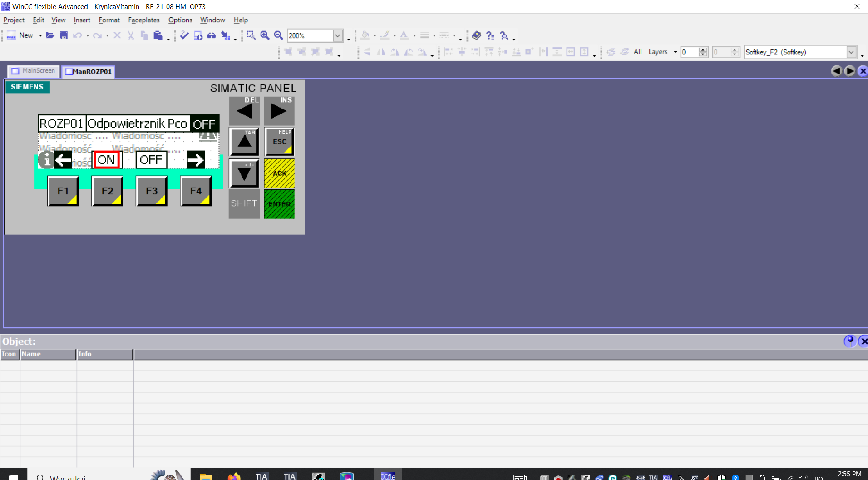Viewport: 868px width, 480px height.
Task: Open the Faceplates menu
Action: click(143, 20)
